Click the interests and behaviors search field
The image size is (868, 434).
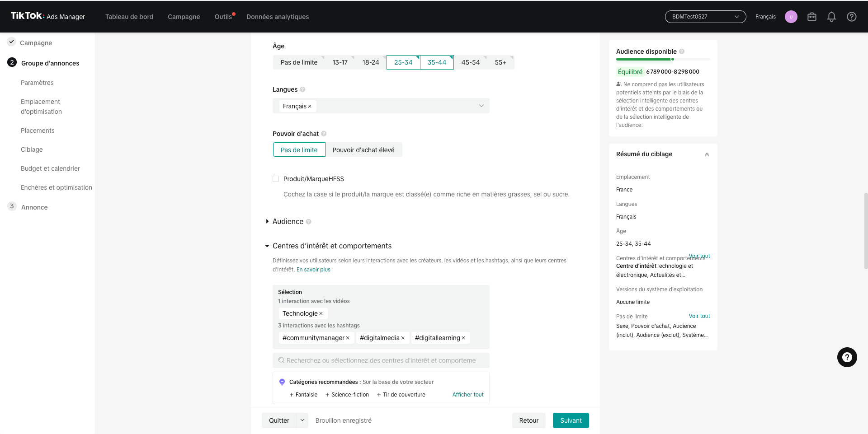381,360
